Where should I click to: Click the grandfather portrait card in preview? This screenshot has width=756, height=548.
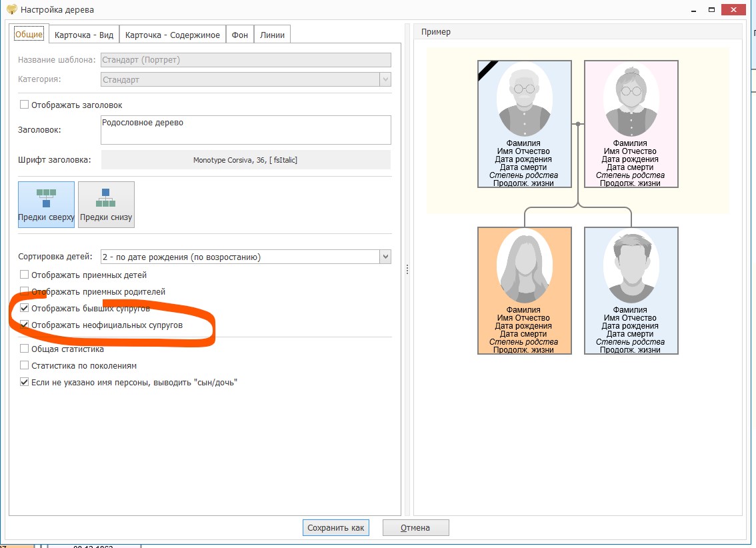(524, 124)
